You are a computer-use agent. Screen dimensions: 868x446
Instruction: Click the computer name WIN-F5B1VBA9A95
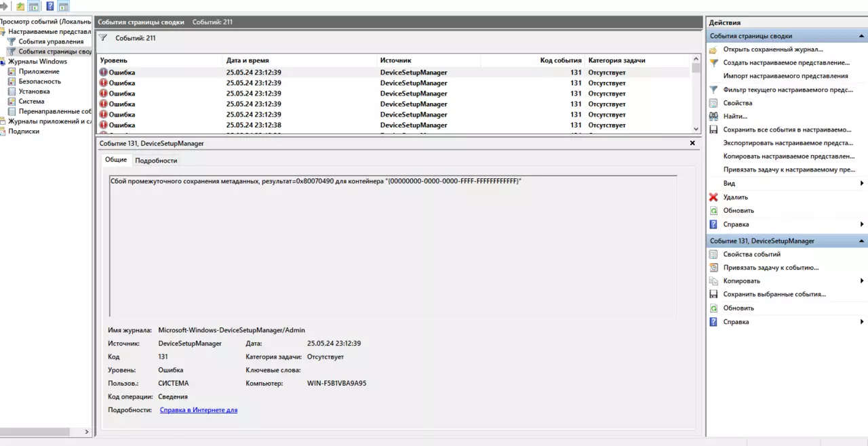[336, 384]
